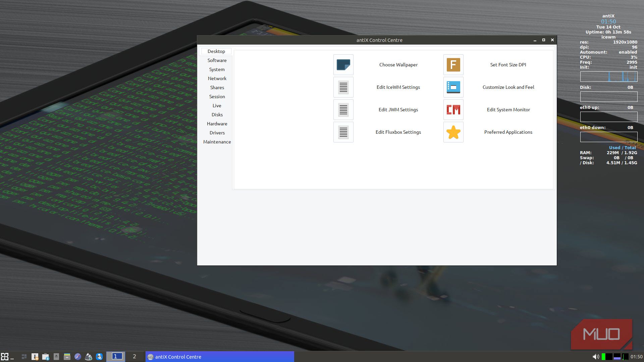Click the CPU usage graph in Conky
The height and width of the screenshot is (362, 644).
coord(609,77)
